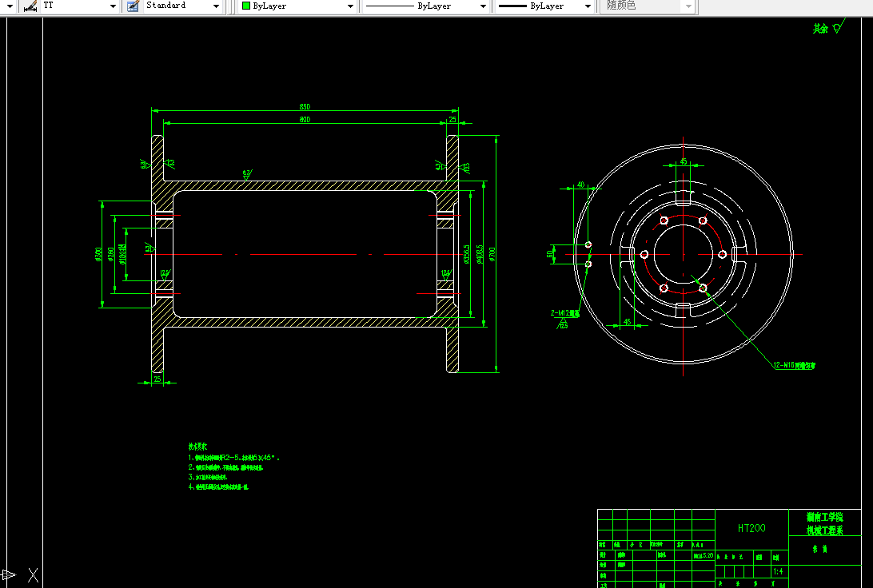Open the 随颜色 plot style dropdown
This screenshot has width=873, height=588.
(x=688, y=6)
